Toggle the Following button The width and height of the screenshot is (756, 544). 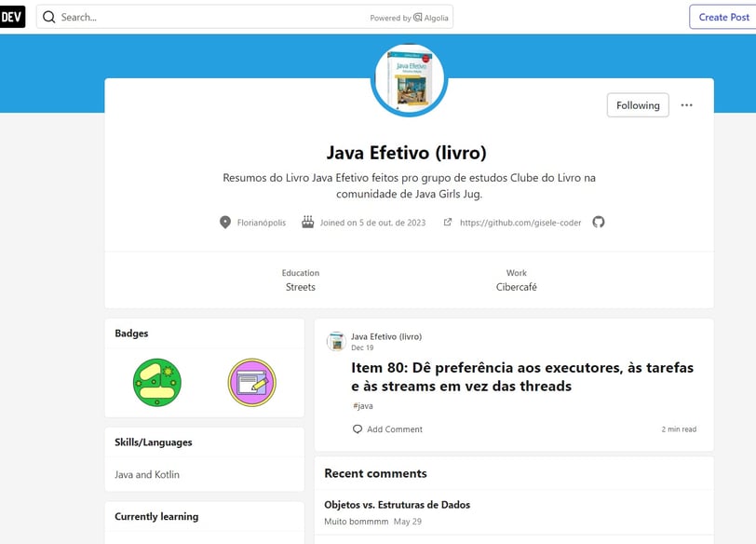click(638, 105)
